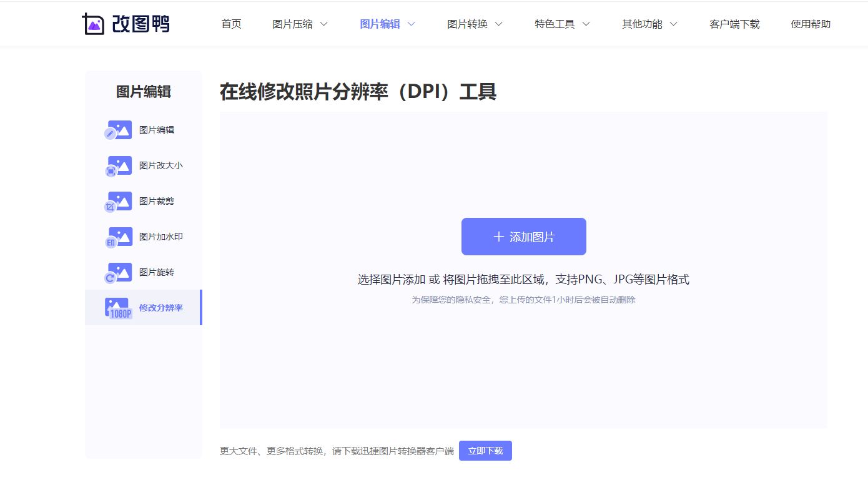The height and width of the screenshot is (485, 868).
Task: Click the 改图鸭 brand name text
Action: point(141,24)
